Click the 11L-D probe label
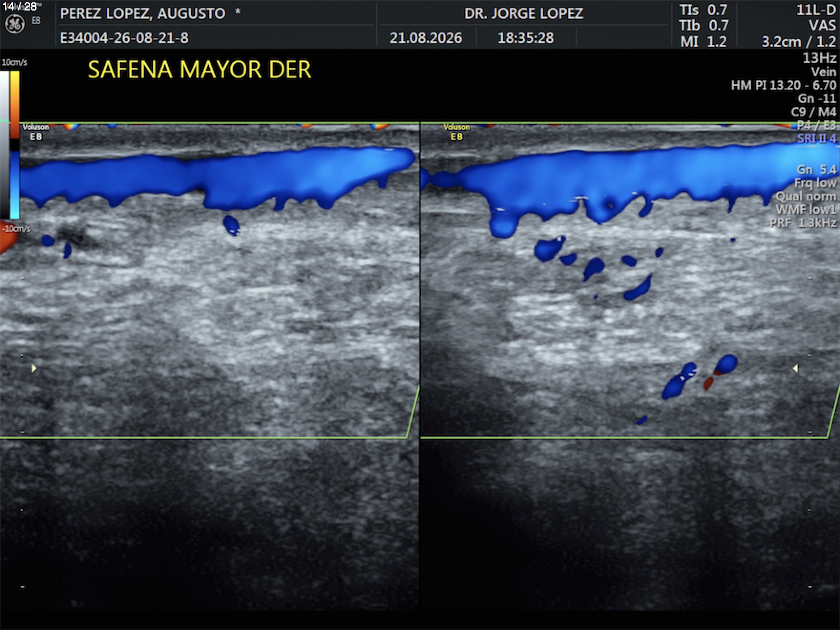The height and width of the screenshot is (630, 840). [816, 10]
